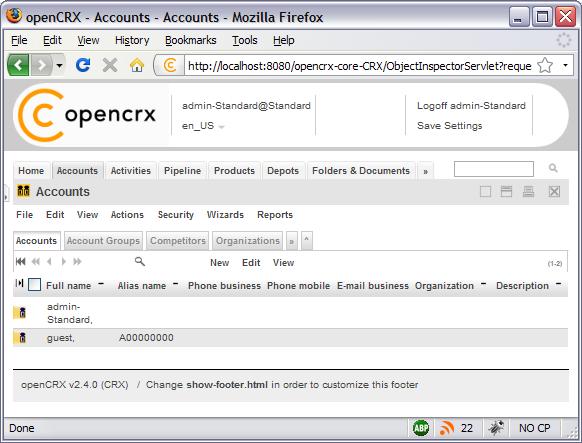Click the magnifier search icon beside search box
Screen dimensions: 582x443
click(553, 168)
